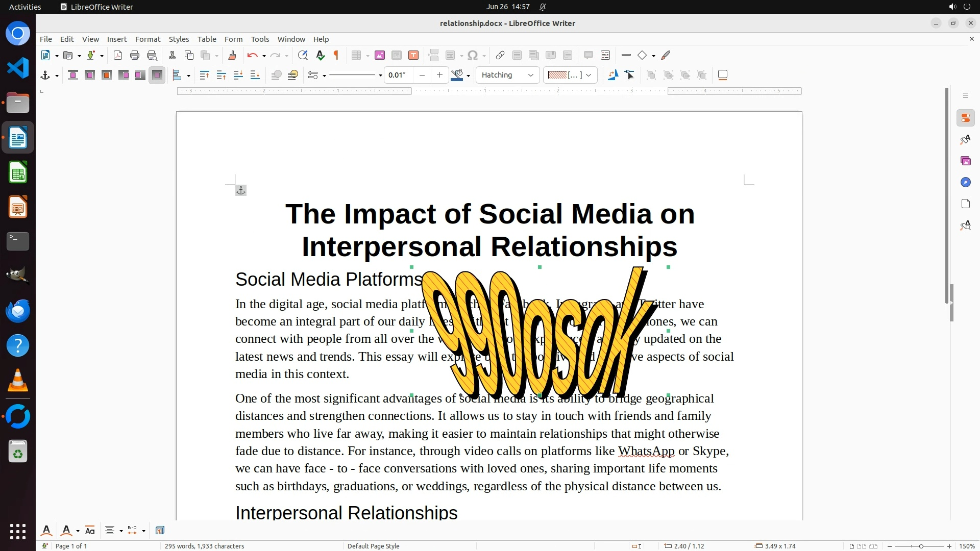Toggle Wrap Off (None) icon

click(73, 76)
